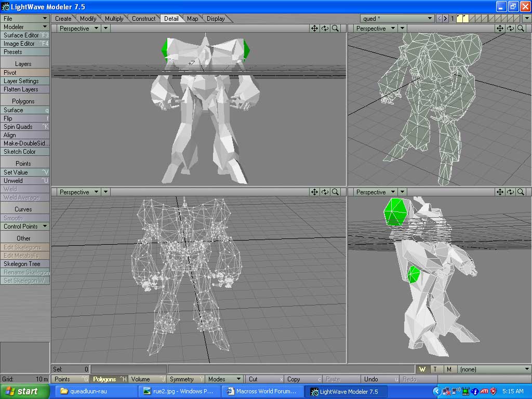532x399 pixels.
Task: Toggle Points selection mode
Action: pos(70,379)
